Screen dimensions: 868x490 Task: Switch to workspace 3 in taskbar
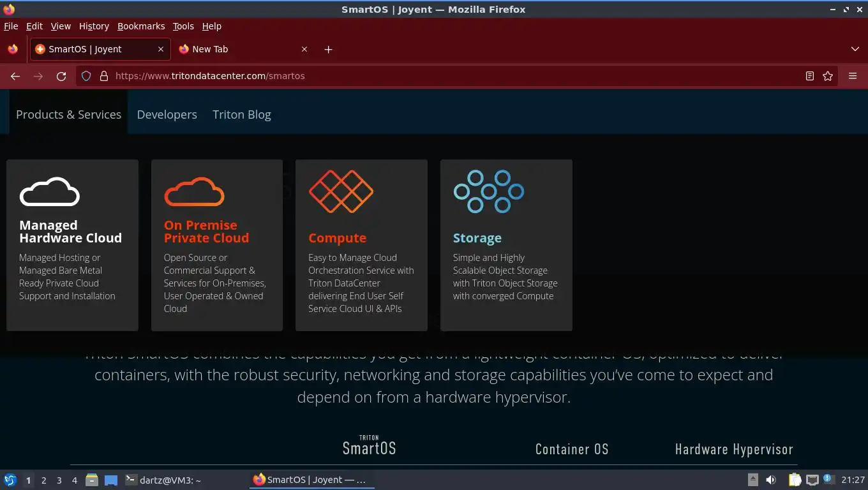point(59,480)
